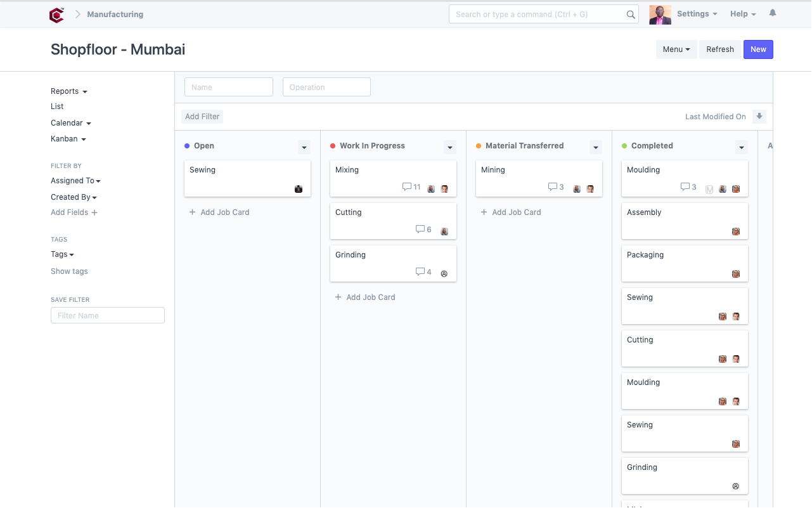Open comments on the Grinding card in progress
The image size is (812, 508).
(x=419, y=271)
